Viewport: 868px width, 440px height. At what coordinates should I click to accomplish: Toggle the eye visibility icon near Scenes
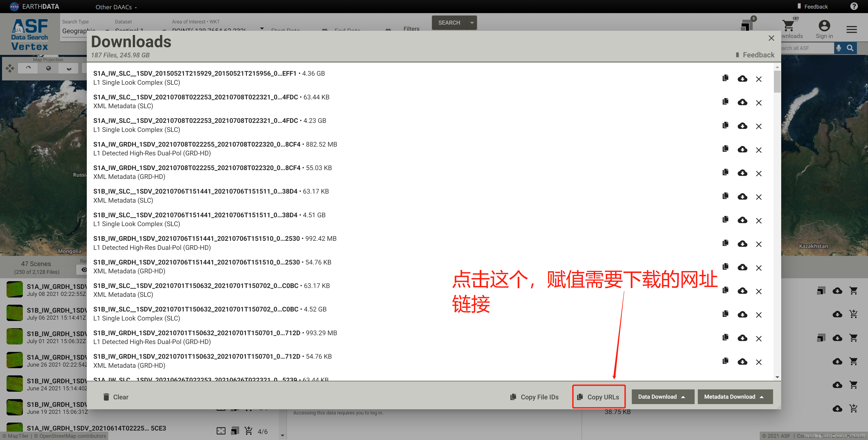click(84, 270)
